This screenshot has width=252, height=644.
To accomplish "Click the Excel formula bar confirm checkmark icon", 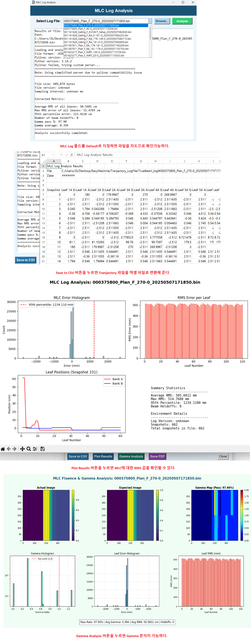I will (x=67, y=155).
